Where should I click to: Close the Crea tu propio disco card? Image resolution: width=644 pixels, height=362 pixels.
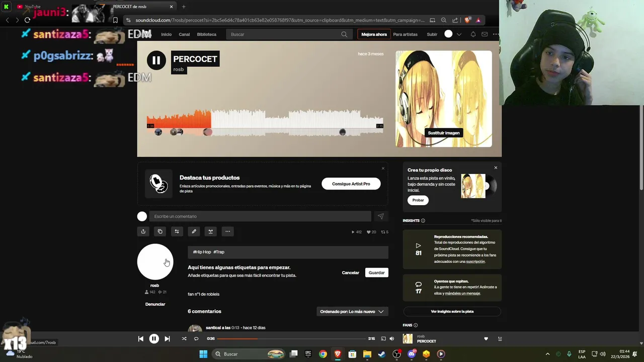click(x=496, y=168)
